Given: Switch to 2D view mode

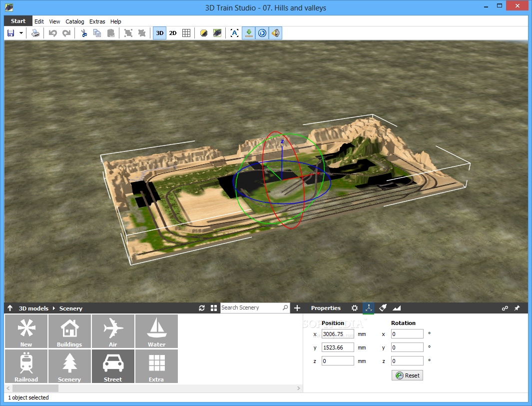Looking at the screenshot, I should tap(173, 33).
